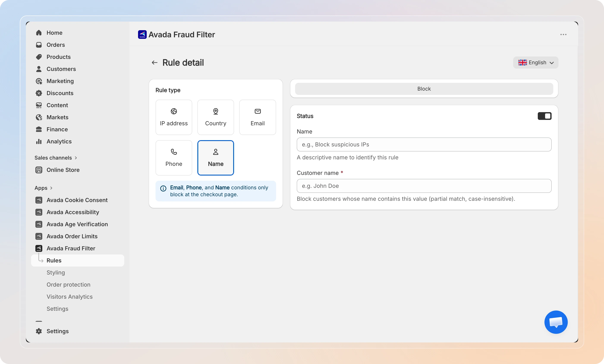Screen dimensions: 604x364
Task: Open the Avada Order Limits app link
Action: 72,236
